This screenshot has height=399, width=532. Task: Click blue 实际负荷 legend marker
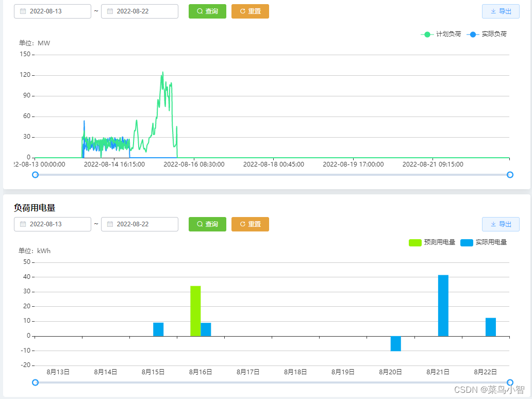pos(473,34)
